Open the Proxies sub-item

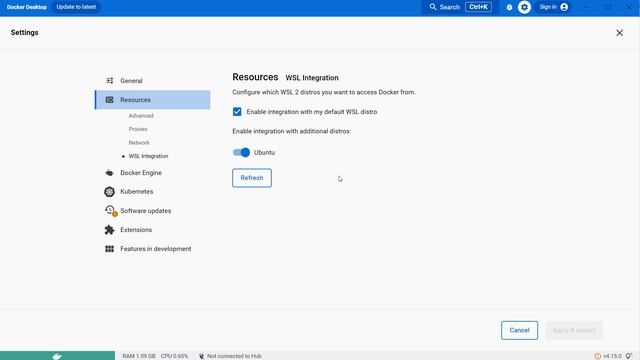pos(138,129)
